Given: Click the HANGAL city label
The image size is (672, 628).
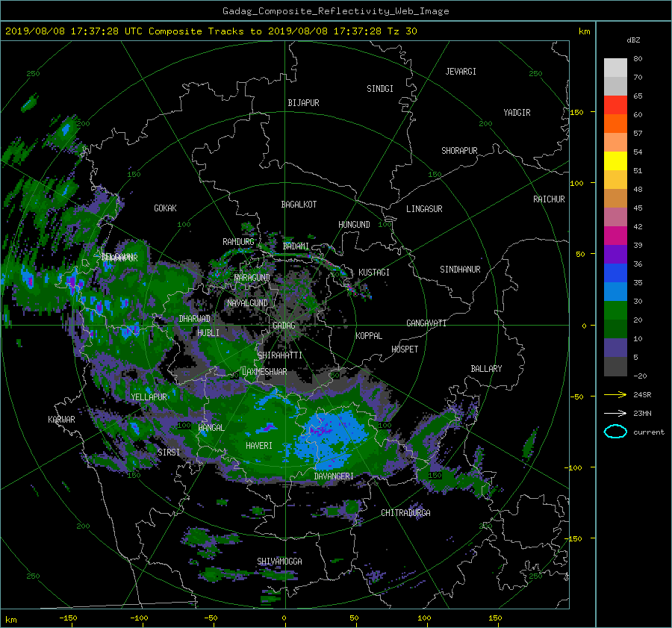Looking at the screenshot, I should click(211, 428).
